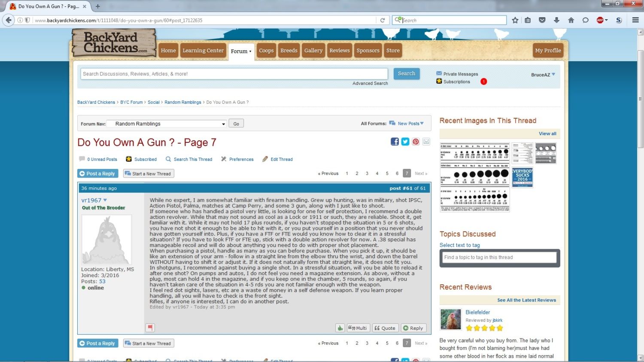Click the Twitter share icon
Viewport: 644px width, 362px height.
tap(405, 142)
